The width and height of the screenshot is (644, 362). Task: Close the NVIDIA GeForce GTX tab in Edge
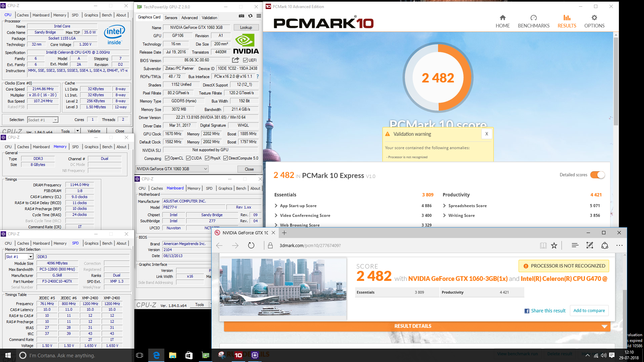point(273,233)
